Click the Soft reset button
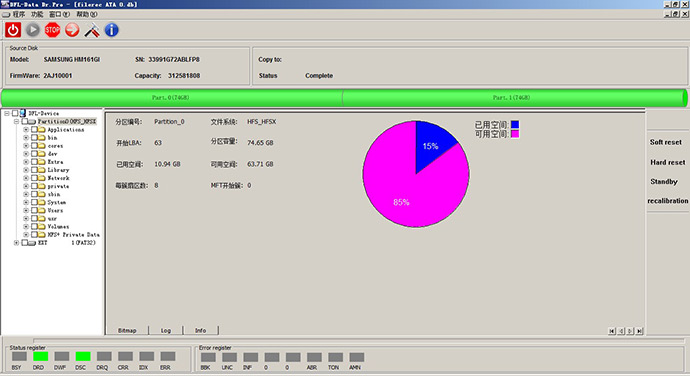690x376 pixels. point(666,142)
